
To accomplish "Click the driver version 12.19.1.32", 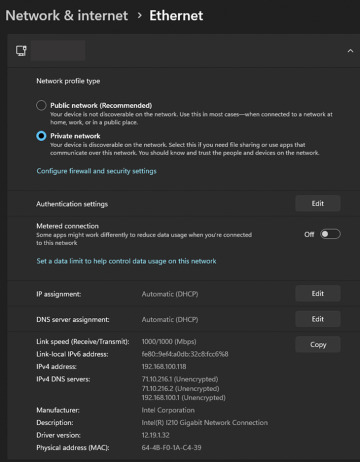I will 156,435.
